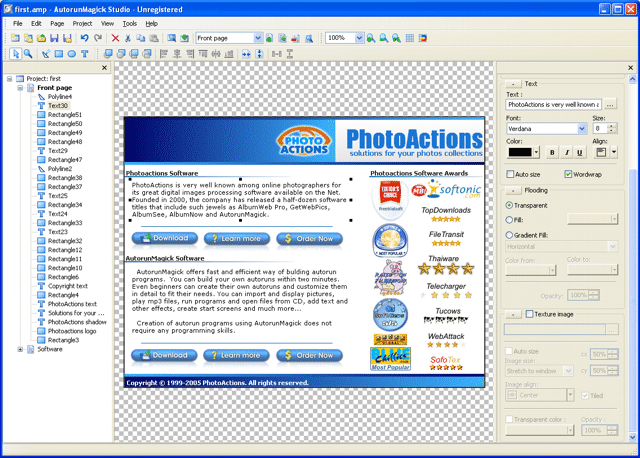Collapse the Flooding section

[x=513, y=190]
